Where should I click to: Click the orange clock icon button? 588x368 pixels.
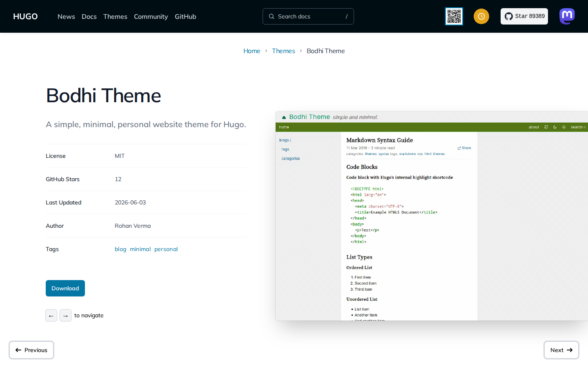click(481, 16)
